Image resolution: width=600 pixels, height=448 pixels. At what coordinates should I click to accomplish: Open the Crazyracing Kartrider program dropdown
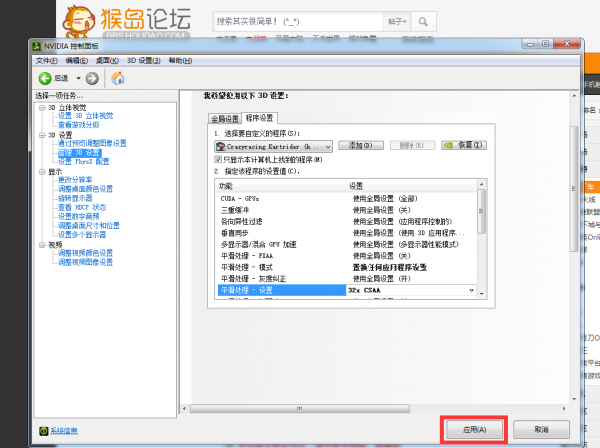click(273, 147)
